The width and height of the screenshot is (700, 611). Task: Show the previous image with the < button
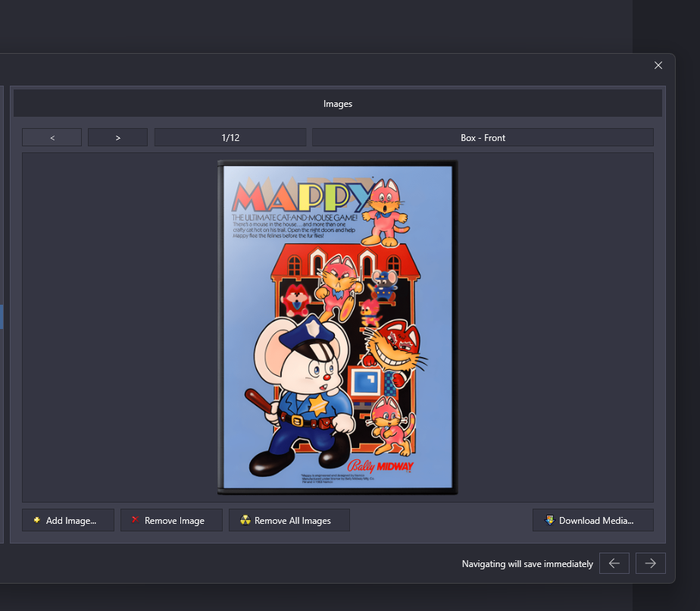tap(52, 137)
